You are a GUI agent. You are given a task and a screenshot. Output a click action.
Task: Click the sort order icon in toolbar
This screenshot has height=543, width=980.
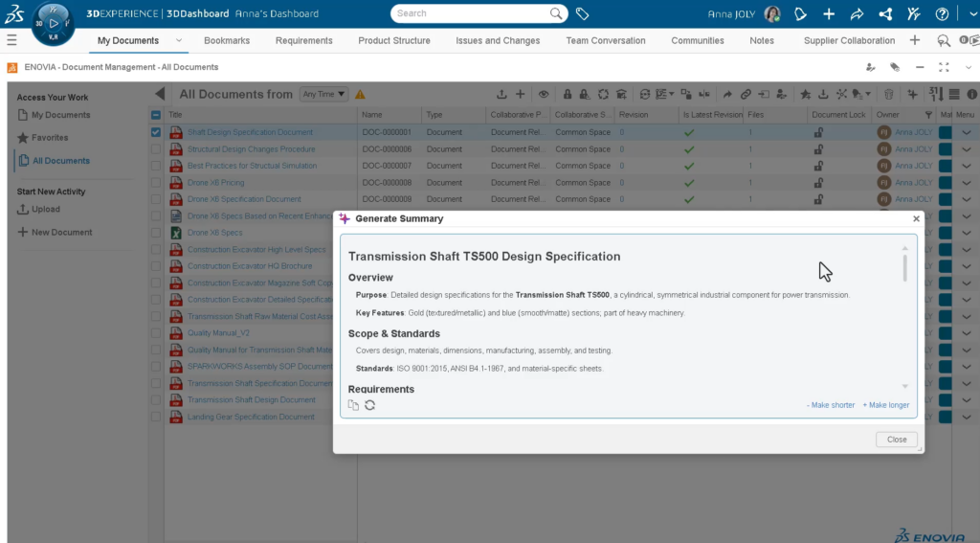coord(936,95)
